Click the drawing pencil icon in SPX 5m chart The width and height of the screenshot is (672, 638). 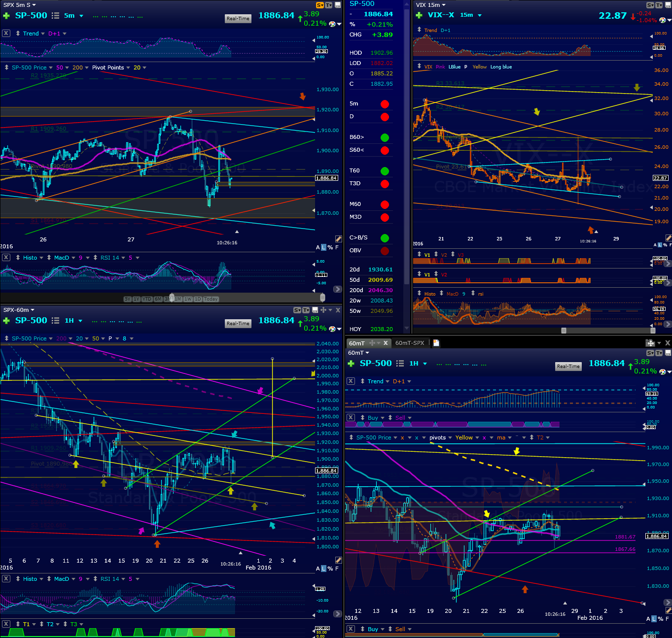pyautogui.click(x=338, y=238)
